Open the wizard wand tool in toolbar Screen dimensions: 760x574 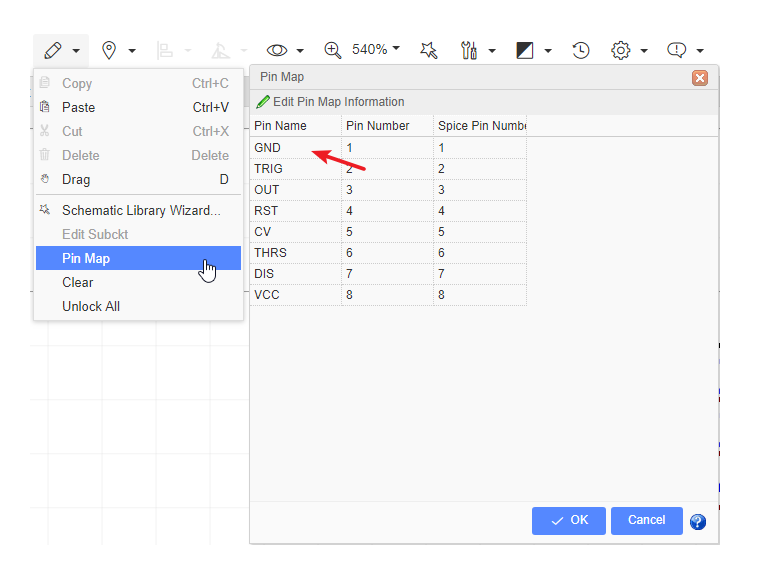pyautogui.click(x=428, y=50)
